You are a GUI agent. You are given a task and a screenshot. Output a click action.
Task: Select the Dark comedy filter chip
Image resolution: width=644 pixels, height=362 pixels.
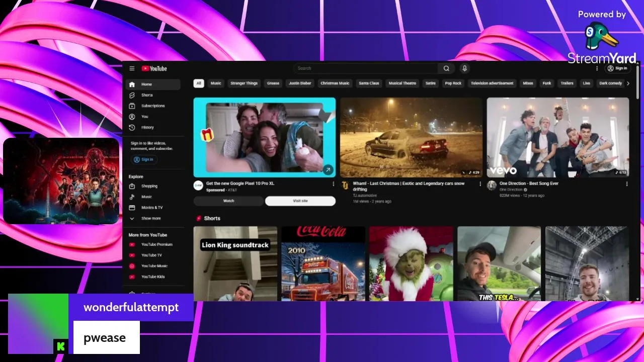611,83
